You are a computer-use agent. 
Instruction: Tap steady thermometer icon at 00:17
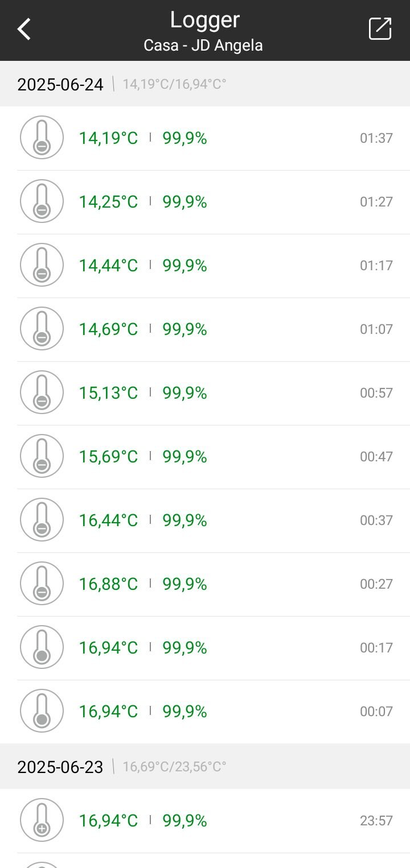click(x=42, y=647)
